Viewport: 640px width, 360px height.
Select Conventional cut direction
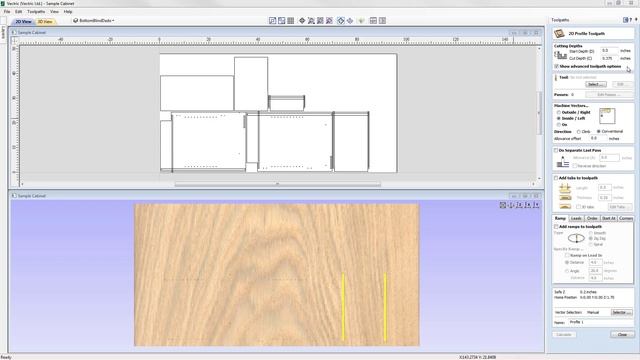[599, 131]
